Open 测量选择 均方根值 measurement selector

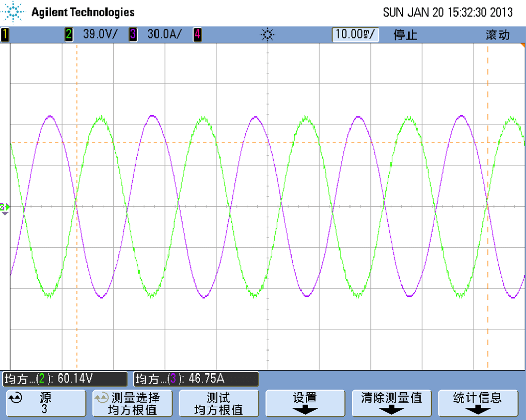[132, 403]
